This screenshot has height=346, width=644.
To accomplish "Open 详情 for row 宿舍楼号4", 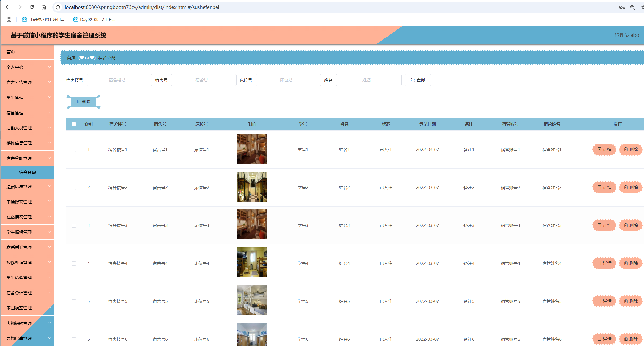I will [604, 263].
